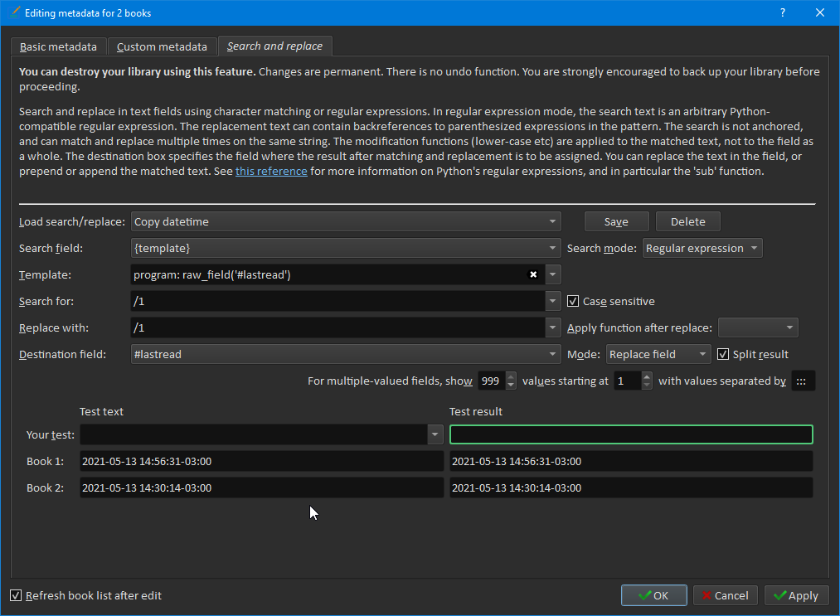Click the Save button
The image size is (840, 616).
[616, 221]
